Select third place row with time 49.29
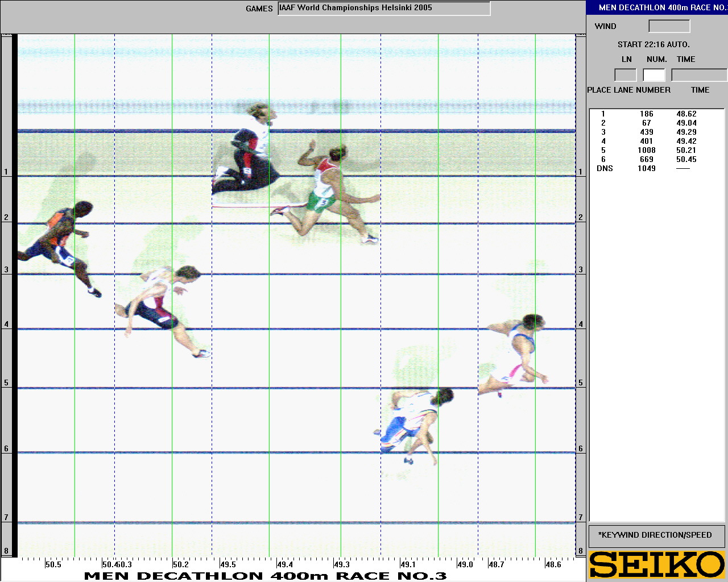 pyautogui.click(x=647, y=132)
